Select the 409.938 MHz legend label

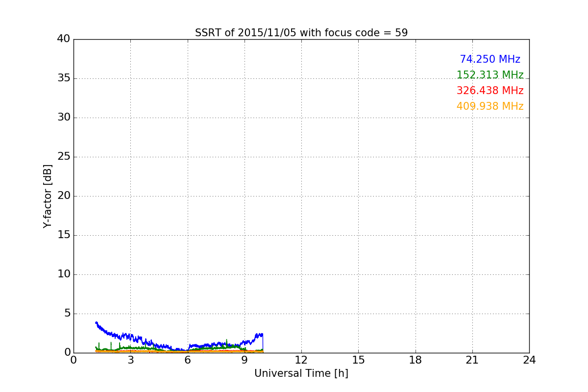pos(490,106)
